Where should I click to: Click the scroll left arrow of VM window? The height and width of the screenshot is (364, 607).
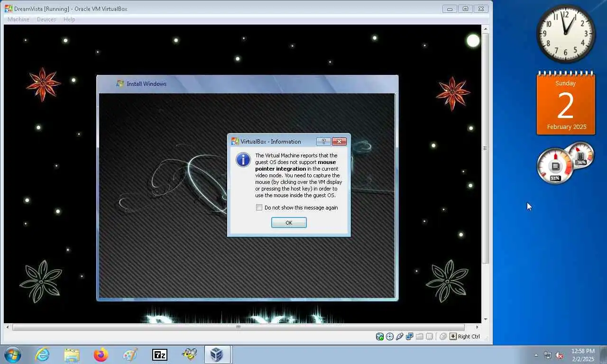8,327
